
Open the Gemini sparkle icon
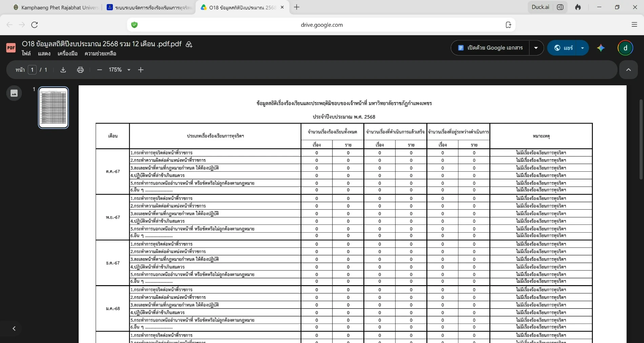[x=601, y=48]
